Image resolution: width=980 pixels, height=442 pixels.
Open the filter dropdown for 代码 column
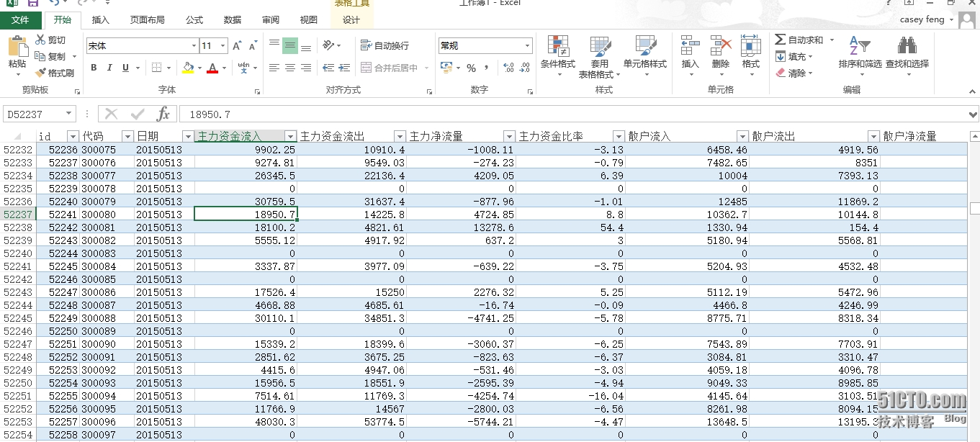click(x=127, y=136)
